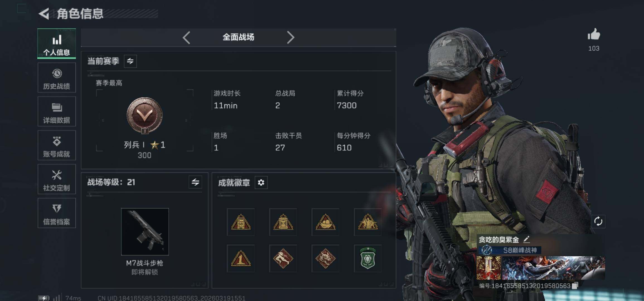Open 成就徽章 settings gear
Image resolution: width=644 pixels, height=301 pixels.
click(261, 183)
